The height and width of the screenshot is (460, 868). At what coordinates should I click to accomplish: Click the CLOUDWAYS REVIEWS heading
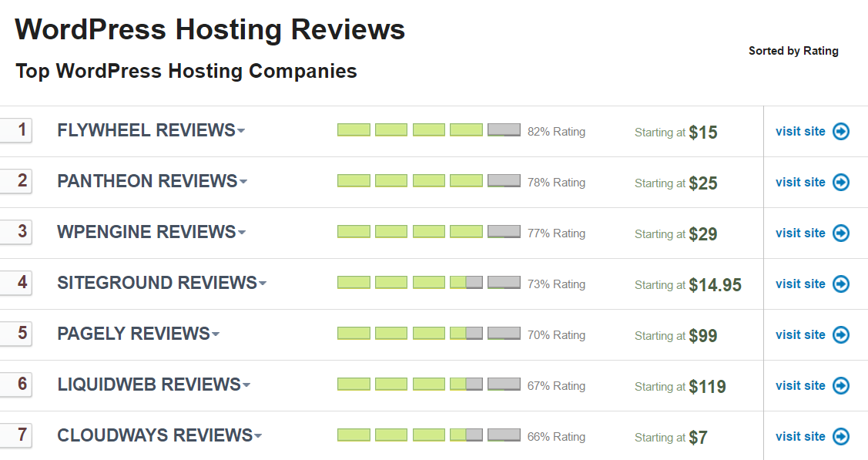coord(155,435)
